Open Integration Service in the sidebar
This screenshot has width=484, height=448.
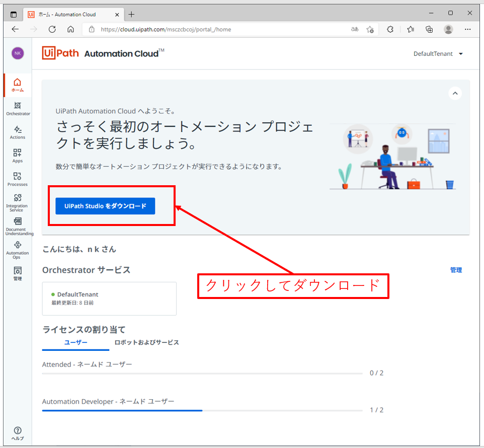pyautogui.click(x=17, y=203)
